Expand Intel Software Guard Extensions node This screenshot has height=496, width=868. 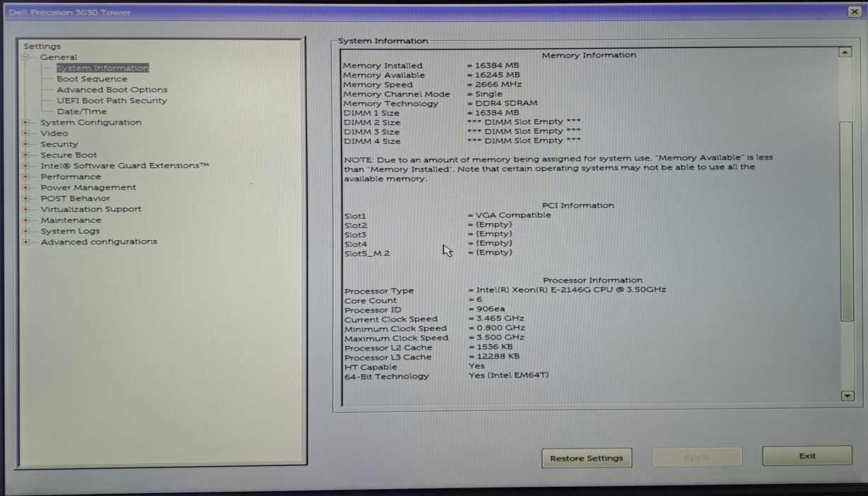[26, 166]
